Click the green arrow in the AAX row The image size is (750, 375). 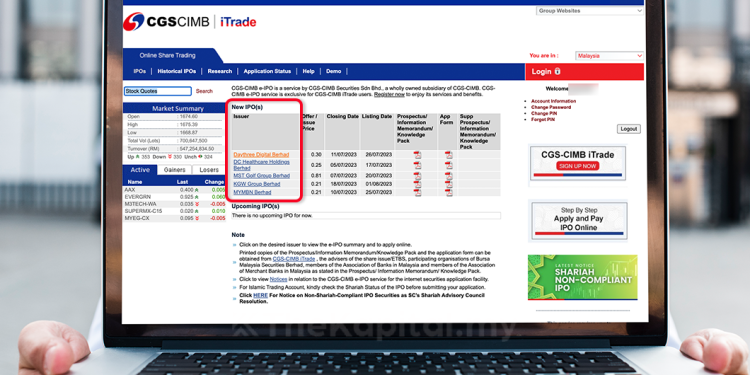tap(197, 190)
